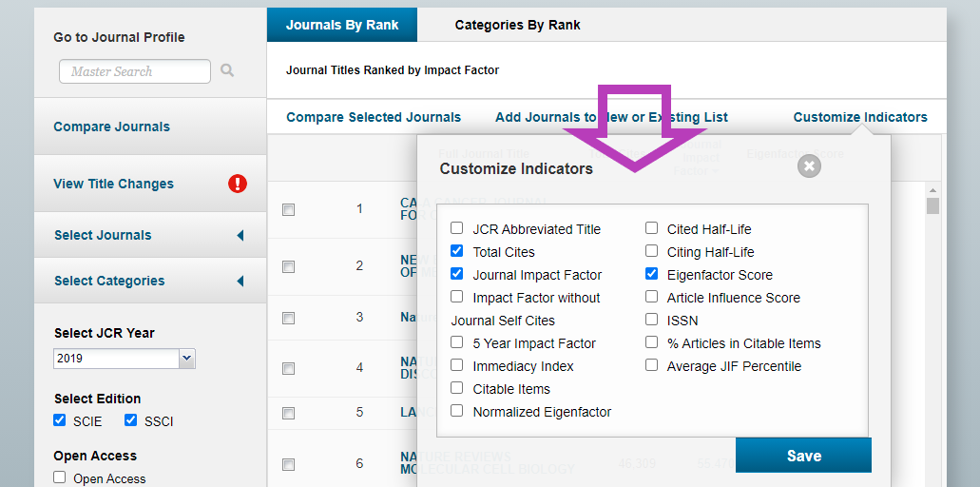Click Add Journals to New or Existing List
This screenshot has width=980, height=487.
(611, 117)
